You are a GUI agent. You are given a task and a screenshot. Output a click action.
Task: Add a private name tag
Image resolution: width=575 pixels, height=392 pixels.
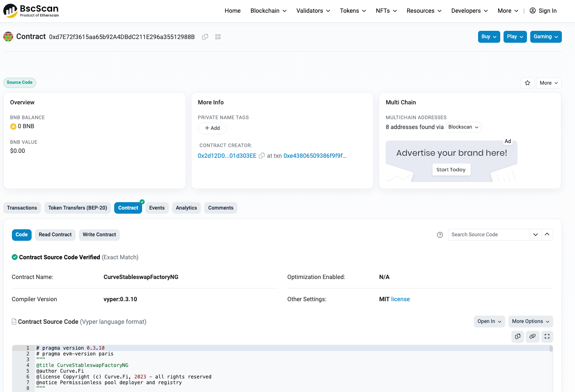coord(212,128)
